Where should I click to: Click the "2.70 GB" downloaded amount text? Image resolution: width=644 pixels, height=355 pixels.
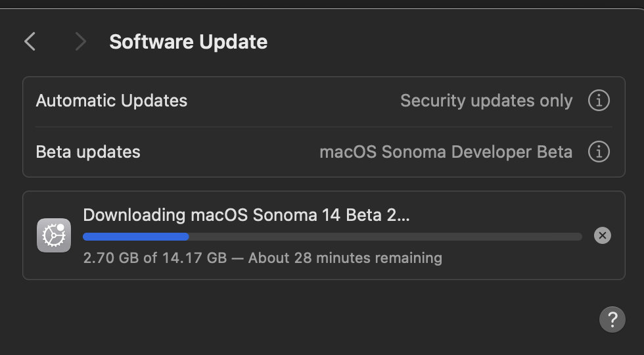111,258
